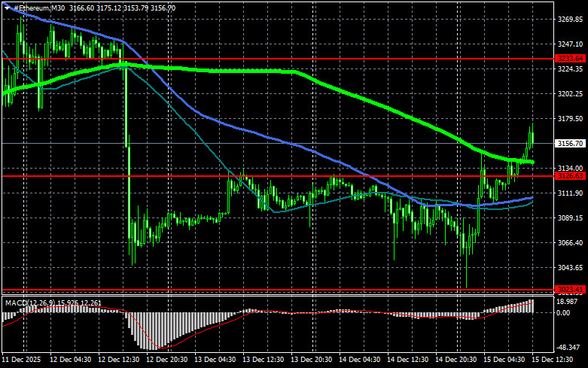Click the 3247.10 price axis label
Viewport: 588px width, 368px height.
click(570, 44)
